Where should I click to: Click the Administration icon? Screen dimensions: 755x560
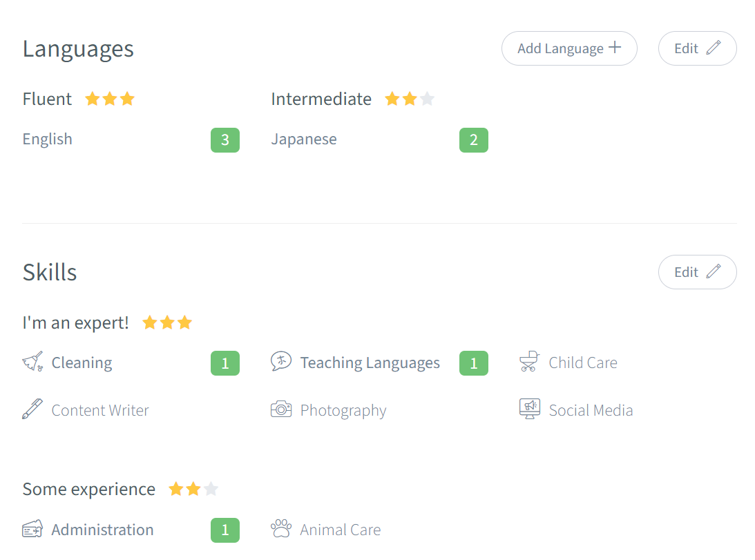[32, 530]
